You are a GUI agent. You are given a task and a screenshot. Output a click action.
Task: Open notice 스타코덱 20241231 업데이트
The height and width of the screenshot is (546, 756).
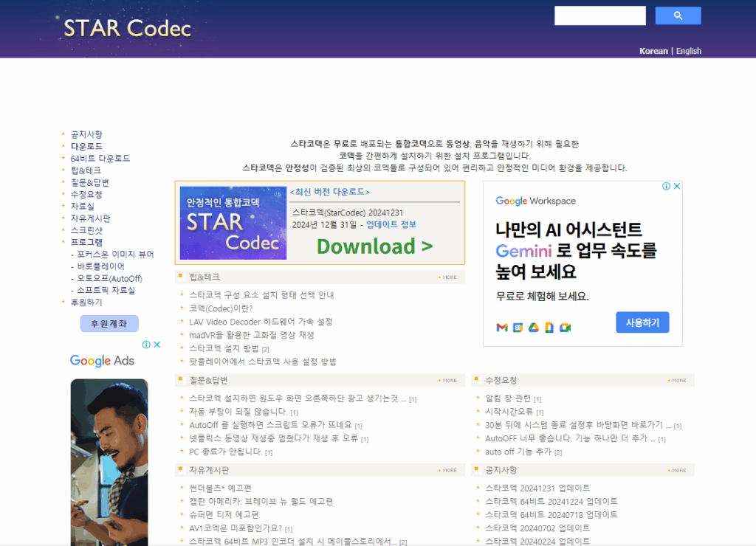537,488
